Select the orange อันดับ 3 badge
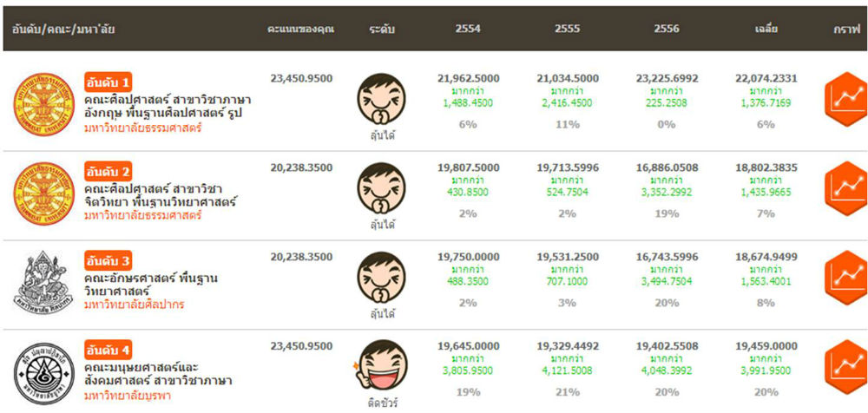 (108, 260)
